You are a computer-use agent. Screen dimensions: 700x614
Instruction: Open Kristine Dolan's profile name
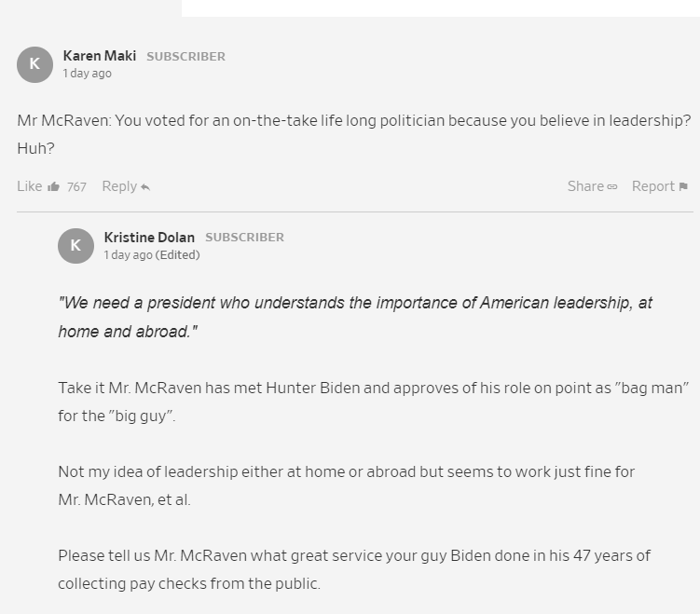[x=149, y=238]
